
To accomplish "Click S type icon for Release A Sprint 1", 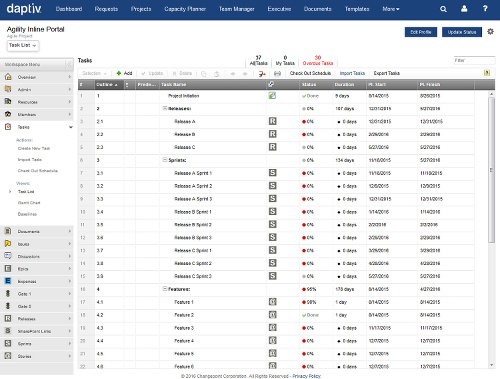I will point(272,173).
